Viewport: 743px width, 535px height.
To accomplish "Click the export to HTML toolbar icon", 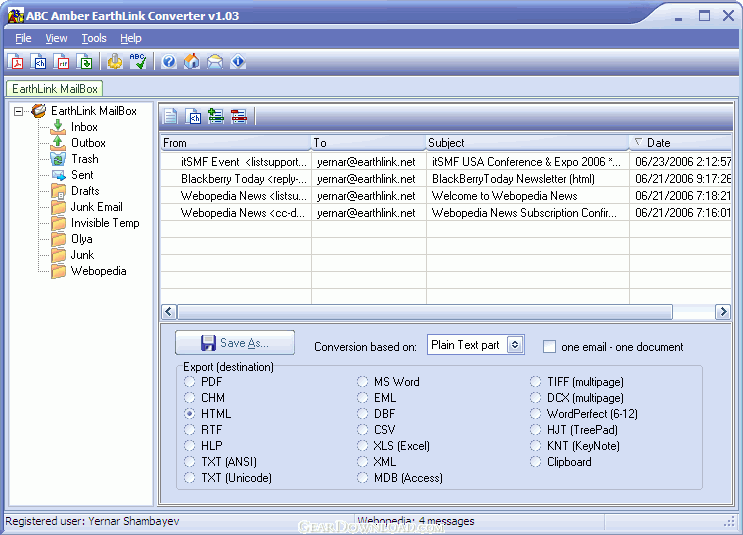I will tap(39, 62).
